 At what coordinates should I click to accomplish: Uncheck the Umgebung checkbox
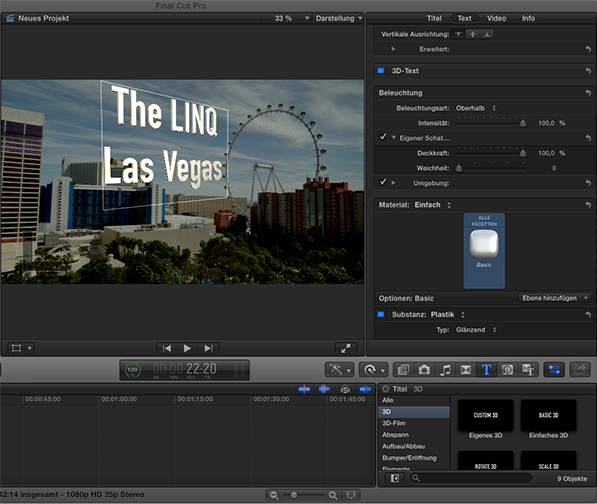click(383, 182)
